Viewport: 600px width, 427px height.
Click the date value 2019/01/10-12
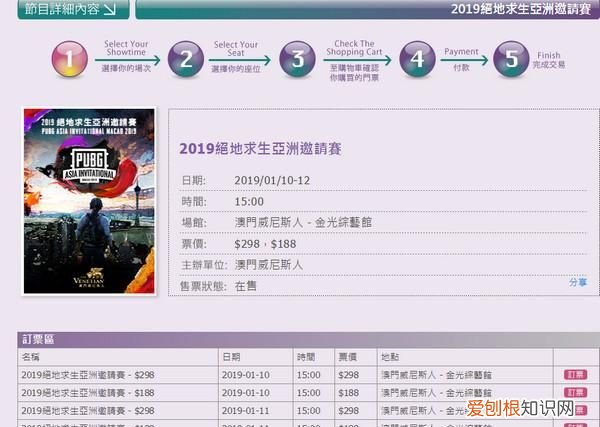[x=272, y=181]
